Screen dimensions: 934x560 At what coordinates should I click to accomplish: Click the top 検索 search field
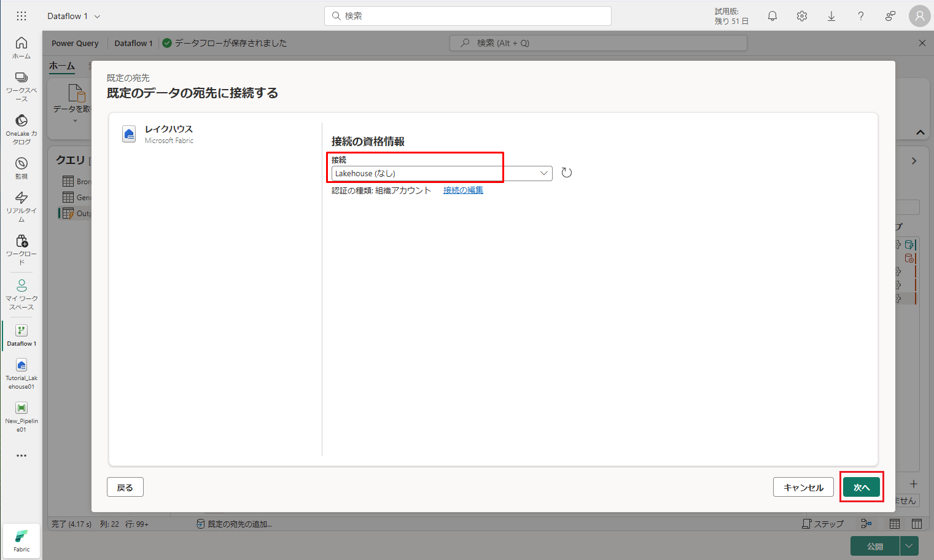[x=468, y=16]
